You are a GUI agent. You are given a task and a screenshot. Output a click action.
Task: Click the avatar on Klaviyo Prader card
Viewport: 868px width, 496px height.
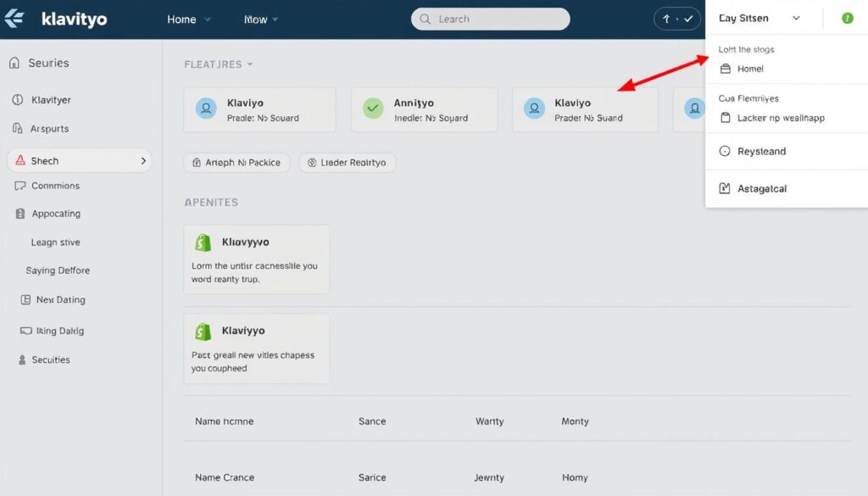(x=534, y=109)
